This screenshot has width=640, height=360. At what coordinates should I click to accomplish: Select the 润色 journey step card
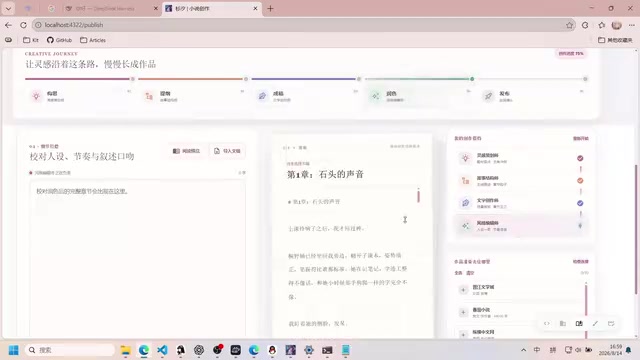click(x=418, y=97)
